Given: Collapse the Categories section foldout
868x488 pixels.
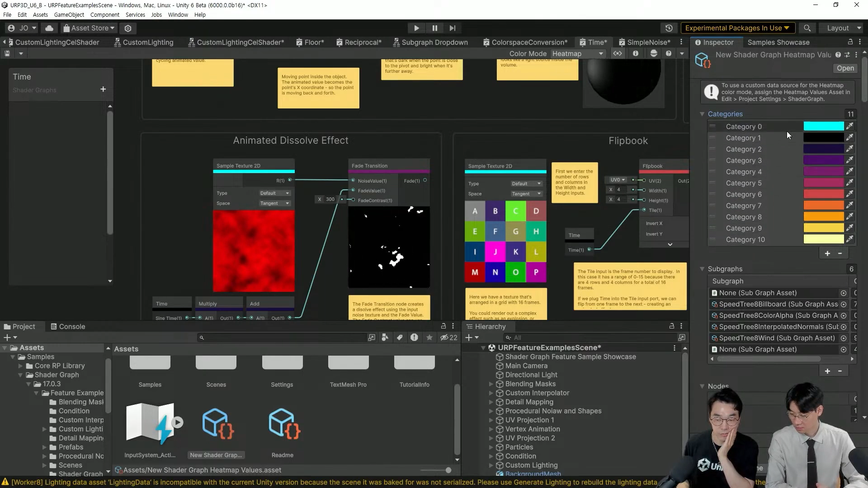Looking at the screenshot, I should (702, 114).
